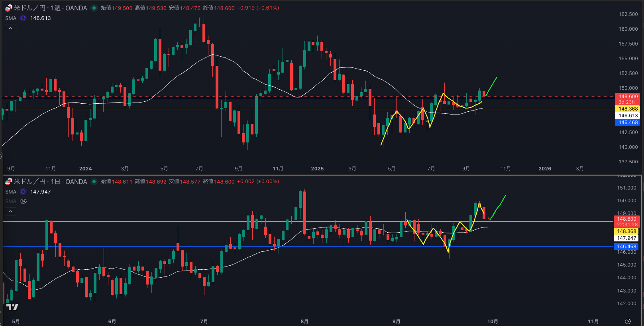The height and width of the screenshot is (326, 644).
Task: Click the green market status dot on daily chart
Action: tap(94, 182)
